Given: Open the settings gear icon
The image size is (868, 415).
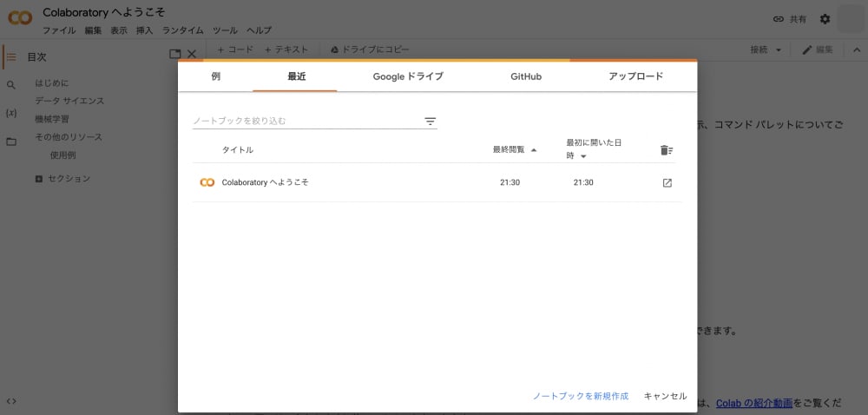Looking at the screenshot, I should 825,19.
